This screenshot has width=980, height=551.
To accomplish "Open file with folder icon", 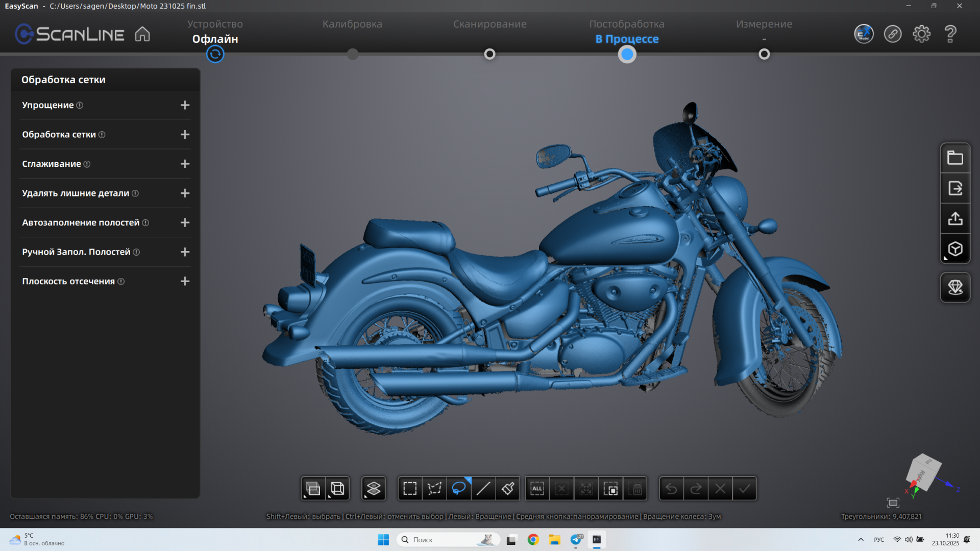I will 955,158.
